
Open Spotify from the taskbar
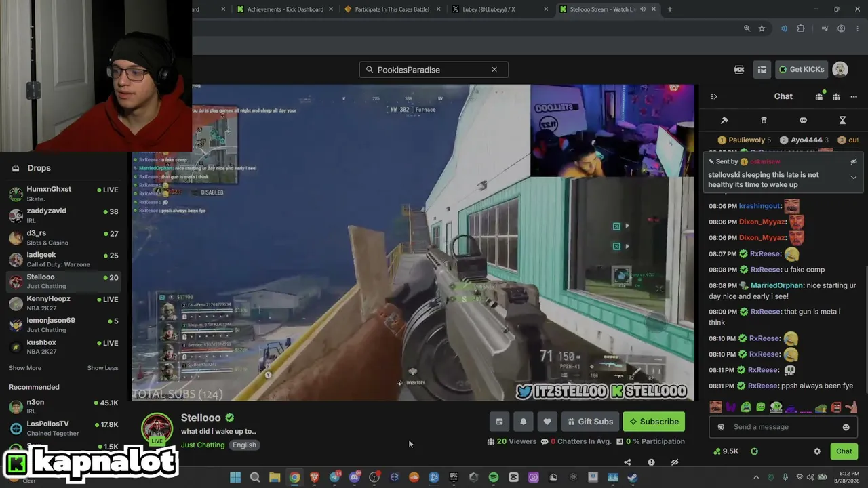(x=494, y=477)
